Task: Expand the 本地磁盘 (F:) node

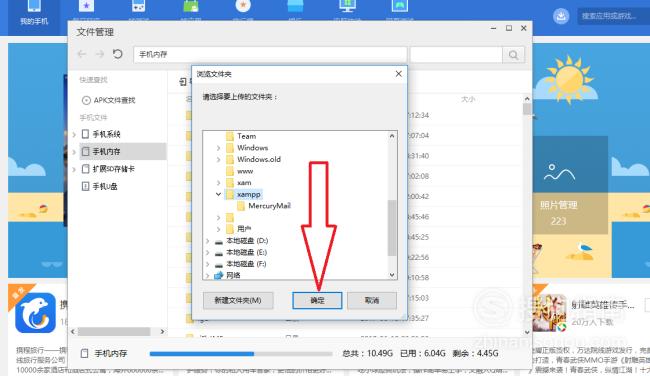Action: 208,264
